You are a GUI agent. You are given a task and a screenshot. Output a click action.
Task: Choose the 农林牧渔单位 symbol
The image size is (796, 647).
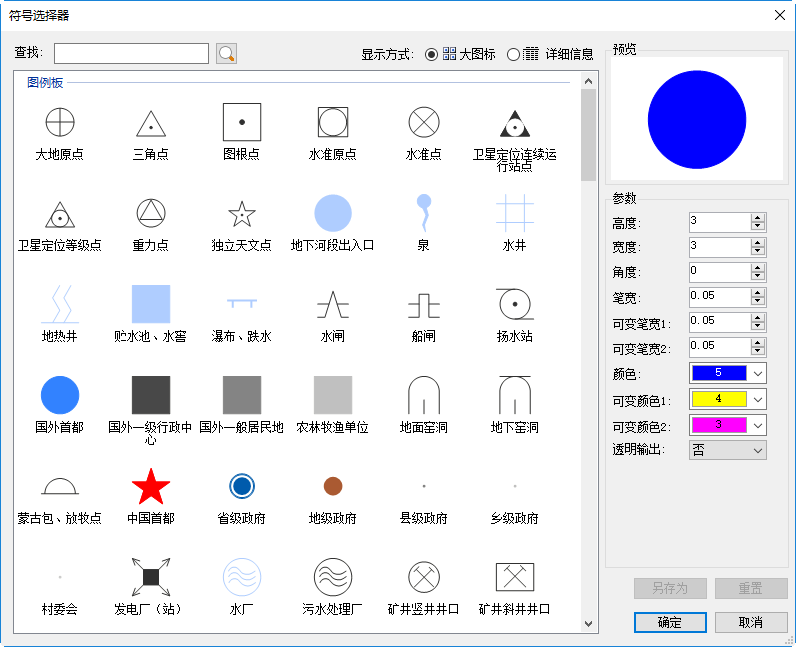(x=333, y=395)
